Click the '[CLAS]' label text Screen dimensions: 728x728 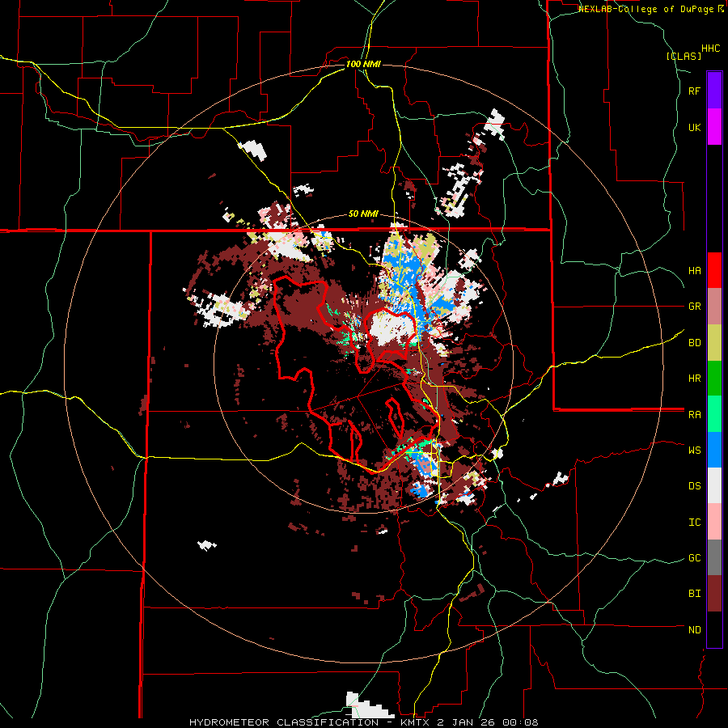pyautogui.click(x=684, y=56)
